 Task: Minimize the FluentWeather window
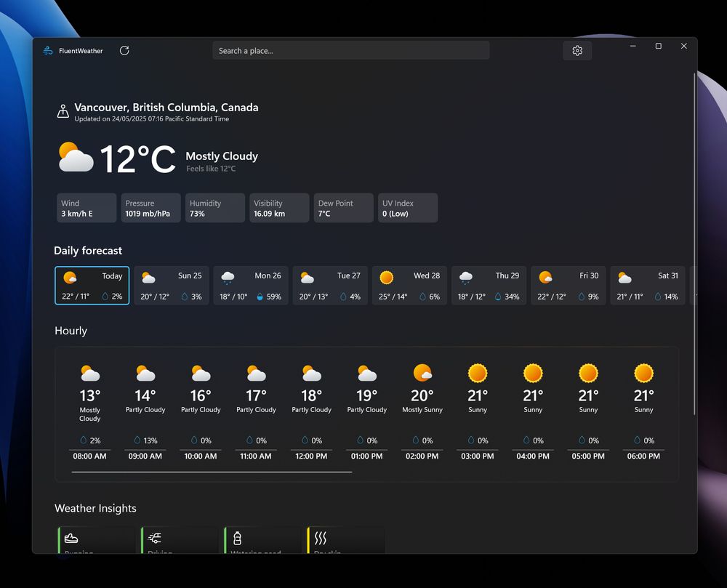633,46
